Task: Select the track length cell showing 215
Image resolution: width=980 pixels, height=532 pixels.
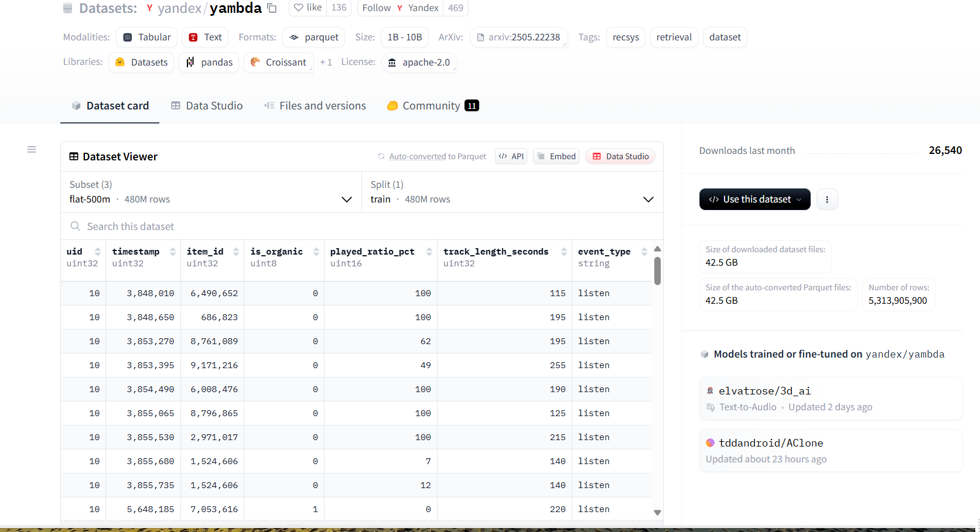Action: click(x=504, y=437)
